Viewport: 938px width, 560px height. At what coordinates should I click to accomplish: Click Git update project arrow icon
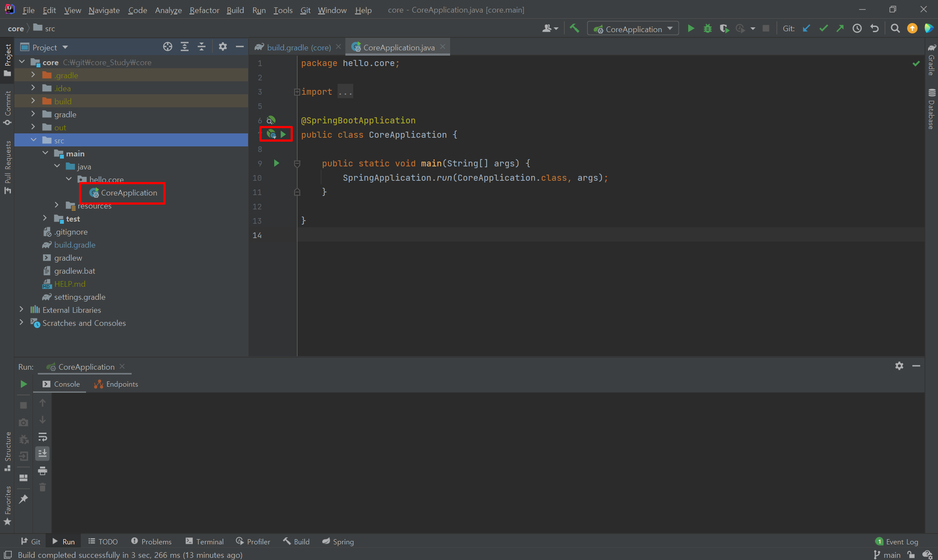point(806,29)
